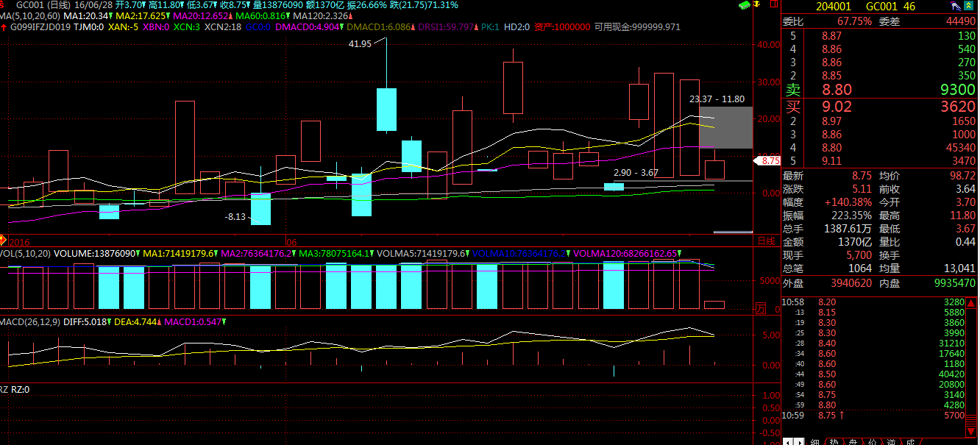Click the buy-4 volume 45340
The height and width of the screenshot is (445, 980).
coord(962,148)
